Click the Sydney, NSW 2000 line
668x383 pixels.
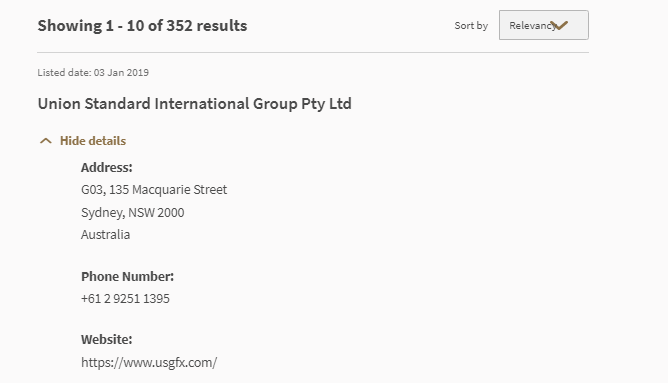click(x=132, y=212)
